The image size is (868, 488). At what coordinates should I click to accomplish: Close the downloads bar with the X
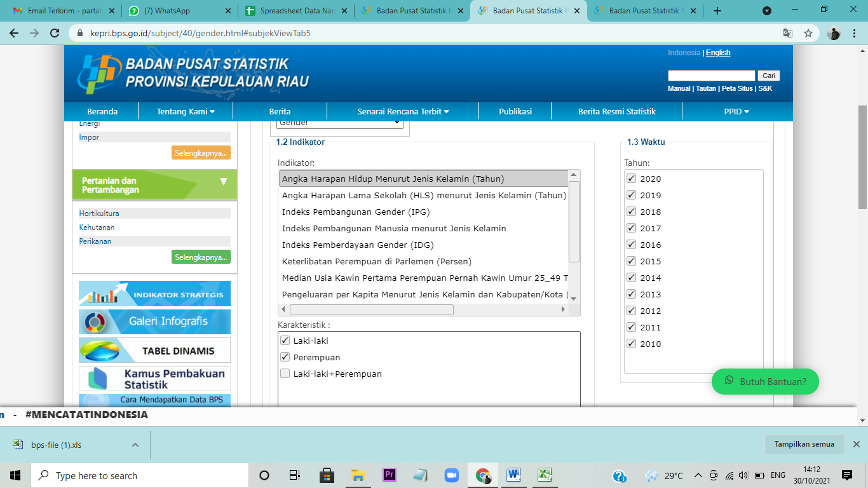[x=856, y=444]
